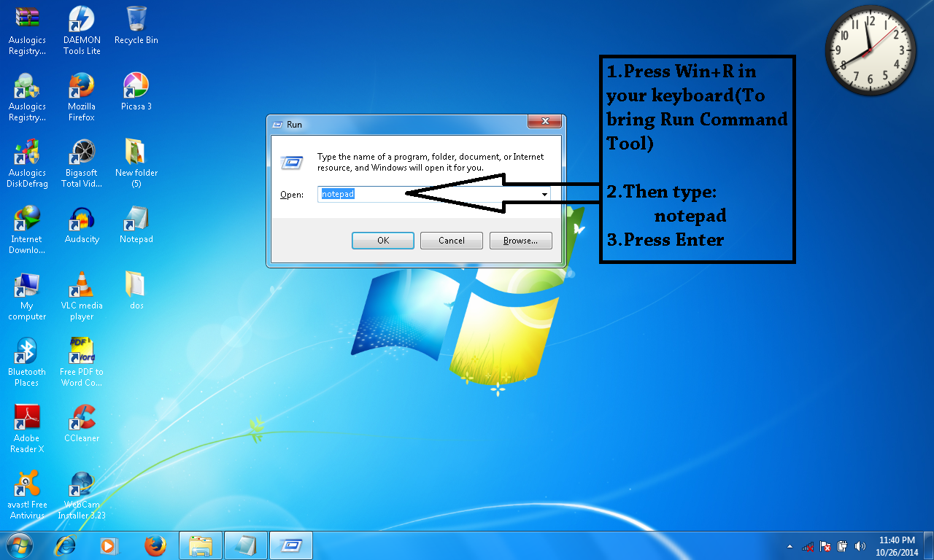Open the Windows Start menu
934x560 pixels.
[x=20, y=545]
